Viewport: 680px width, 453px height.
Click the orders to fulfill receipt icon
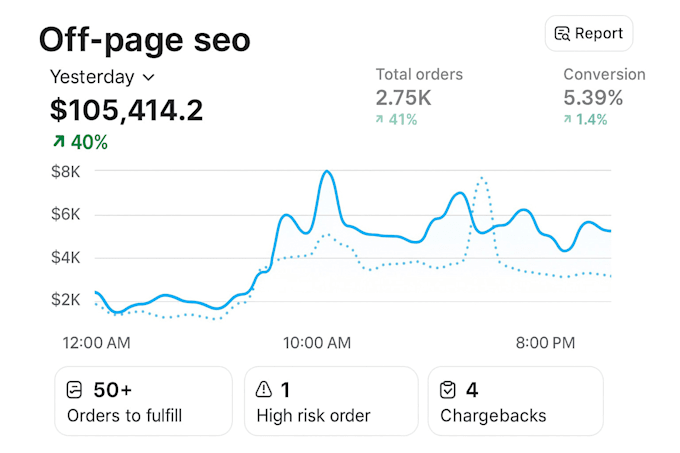click(74, 389)
